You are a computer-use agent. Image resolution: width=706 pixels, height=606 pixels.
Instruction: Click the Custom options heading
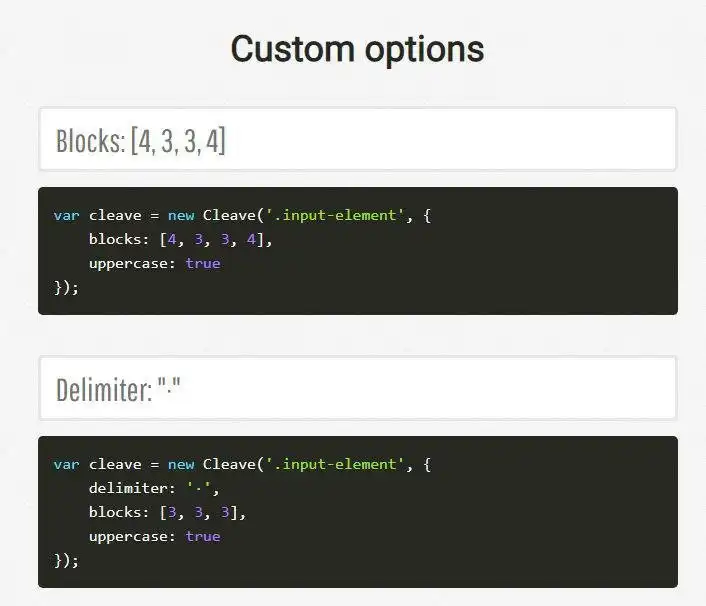tap(357, 48)
